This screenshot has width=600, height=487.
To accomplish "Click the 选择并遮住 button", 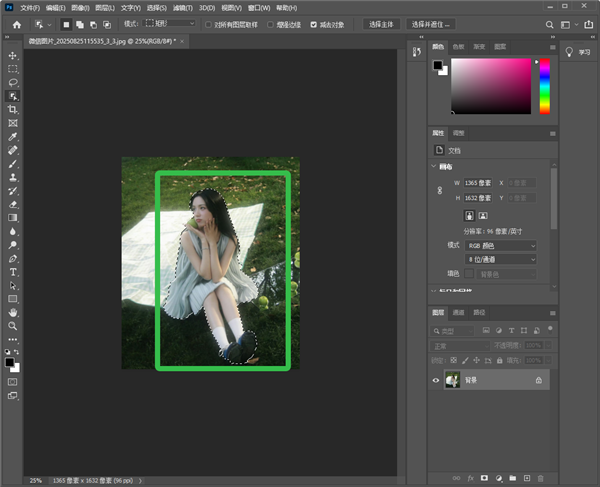I will [431, 23].
